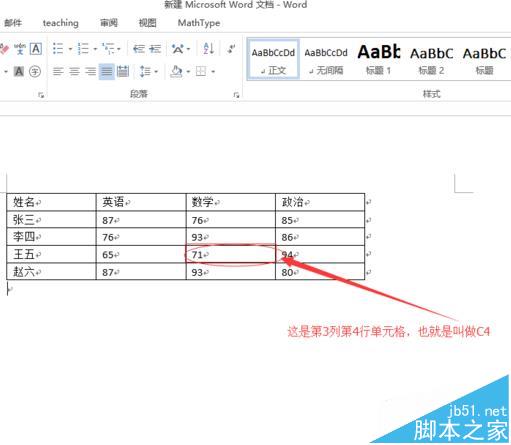The image size is (511, 445).
Task: Expand the line spacing dropdown
Action: pyautogui.click(x=156, y=71)
